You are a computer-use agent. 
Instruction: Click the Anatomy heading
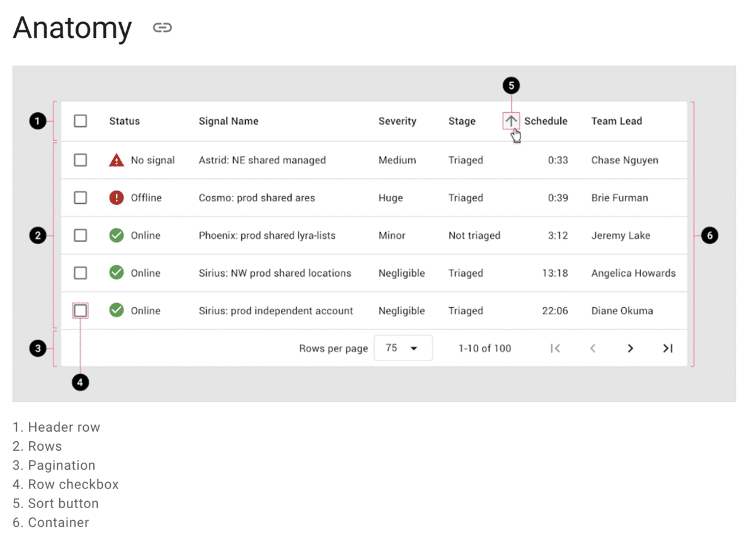click(x=72, y=28)
